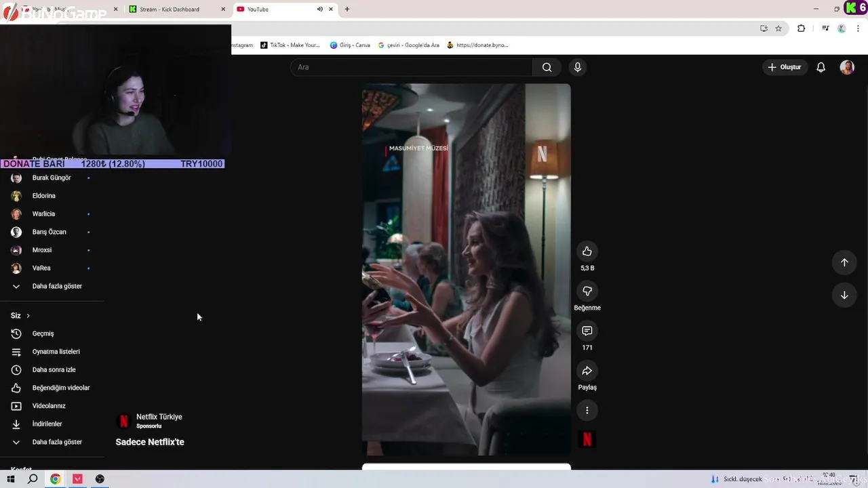
Task: Start voice search with microphone icon
Action: click(x=578, y=67)
